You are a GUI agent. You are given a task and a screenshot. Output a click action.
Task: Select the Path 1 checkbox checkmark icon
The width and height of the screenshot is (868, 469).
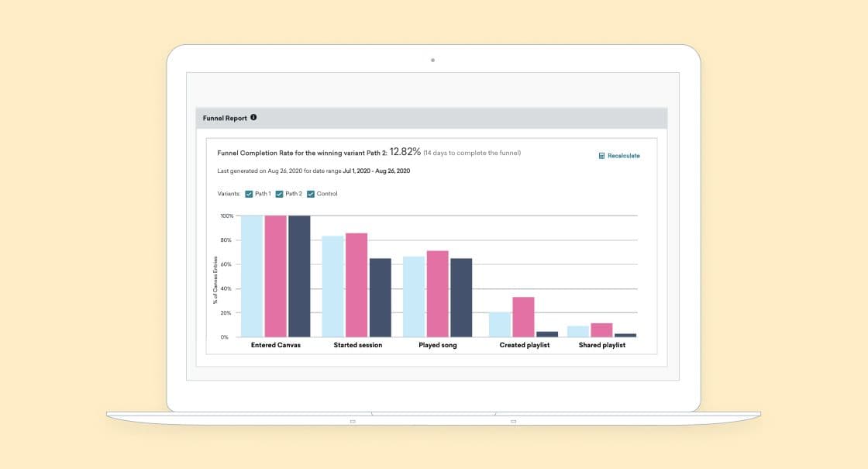249,193
